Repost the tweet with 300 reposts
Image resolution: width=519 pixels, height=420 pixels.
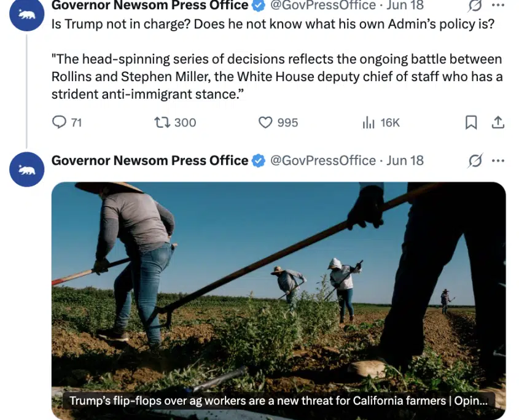[162, 122]
